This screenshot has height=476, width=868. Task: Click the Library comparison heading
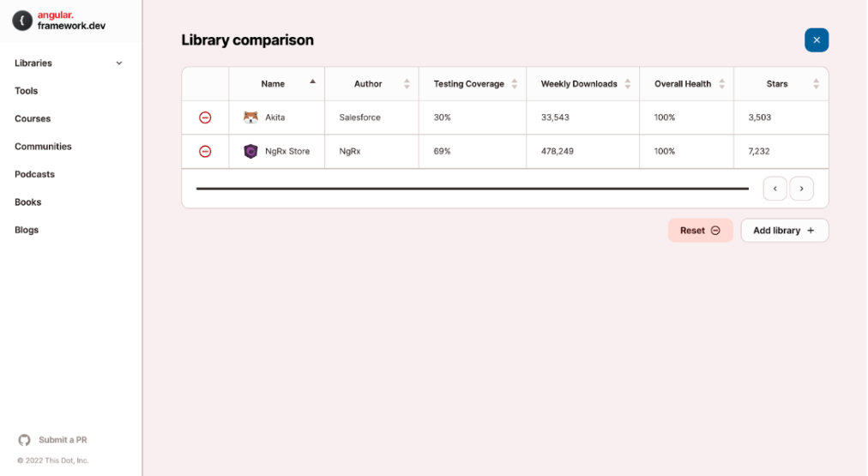(x=247, y=39)
